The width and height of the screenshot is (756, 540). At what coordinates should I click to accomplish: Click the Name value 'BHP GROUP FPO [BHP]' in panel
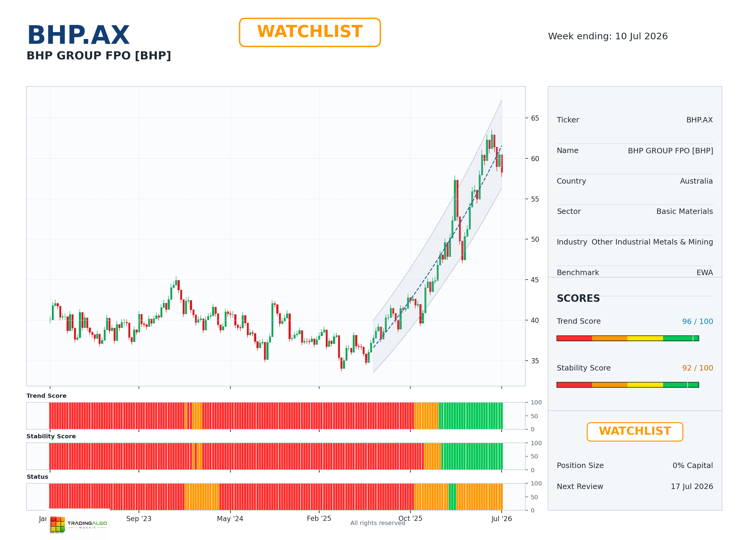(670, 151)
